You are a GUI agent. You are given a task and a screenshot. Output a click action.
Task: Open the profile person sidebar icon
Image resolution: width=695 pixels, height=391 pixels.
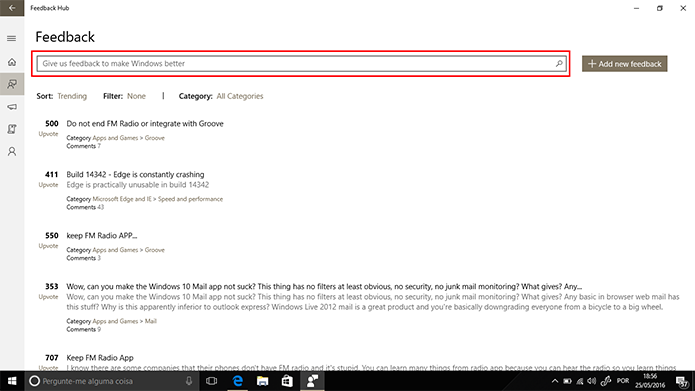click(12, 152)
